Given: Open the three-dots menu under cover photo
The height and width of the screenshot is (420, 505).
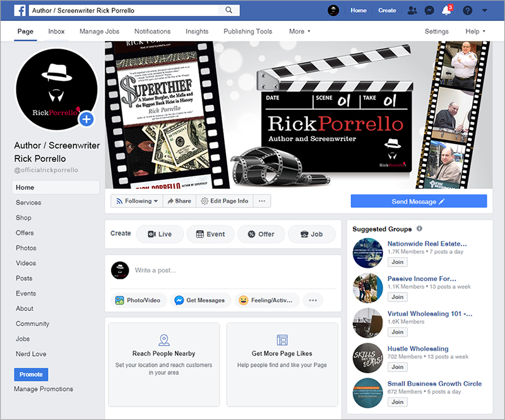Looking at the screenshot, I should click(262, 201).
